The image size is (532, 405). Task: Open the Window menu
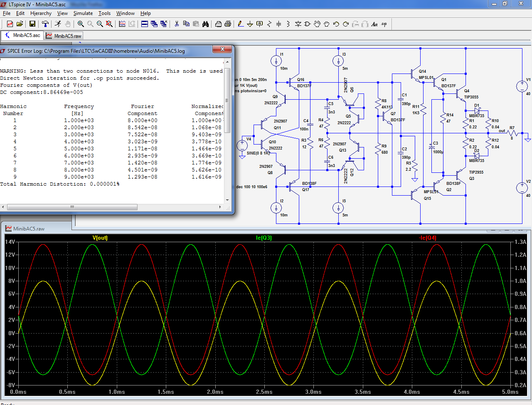click(x=126, y=13)
